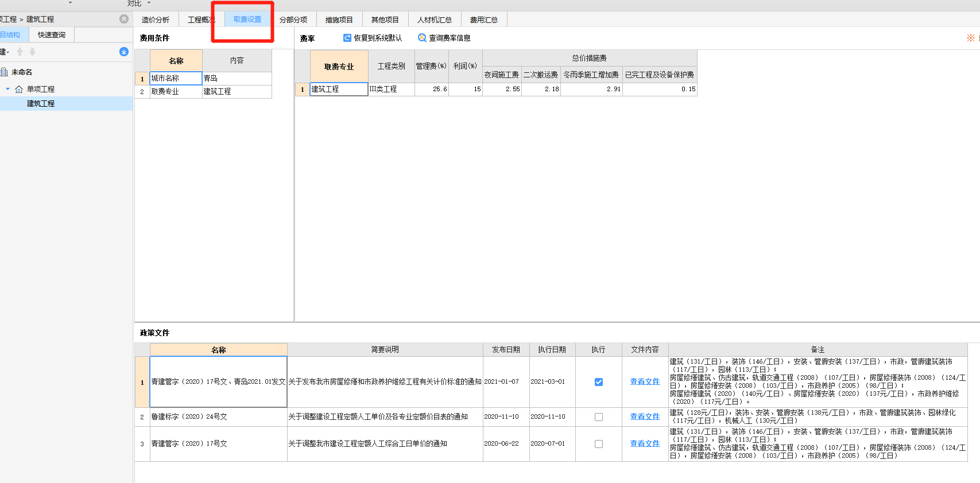
Task: Open the 对比 dropdown arrow
Action: pos(149,3)
